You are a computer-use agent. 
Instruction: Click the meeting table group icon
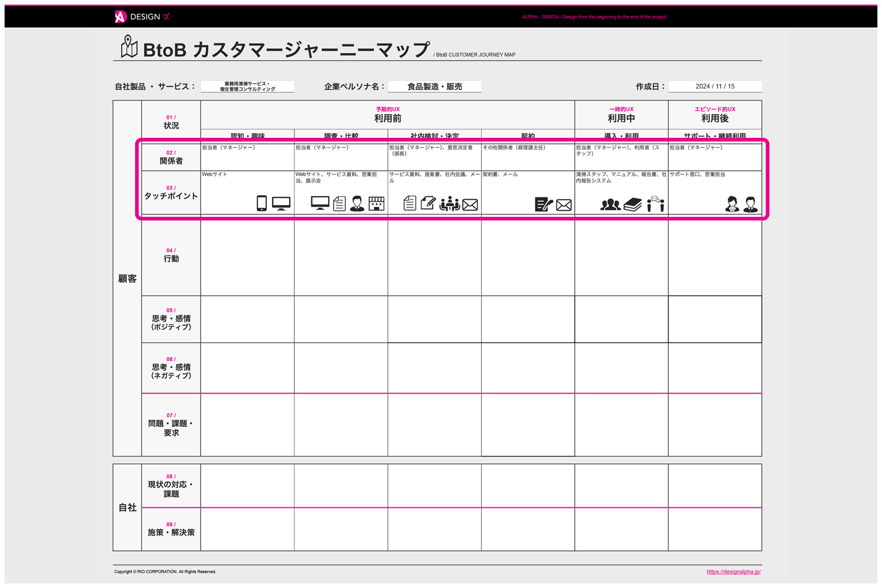[x=450, y=204]
